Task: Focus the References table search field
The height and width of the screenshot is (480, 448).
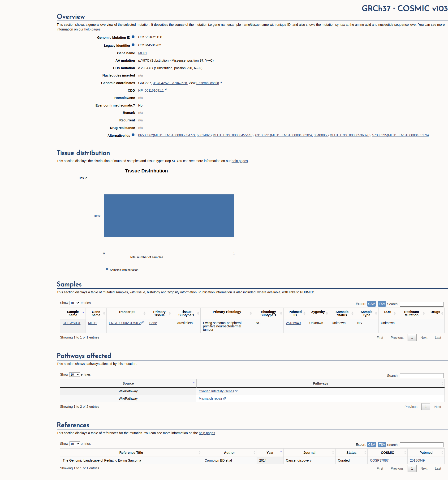Action: point(422,445)
